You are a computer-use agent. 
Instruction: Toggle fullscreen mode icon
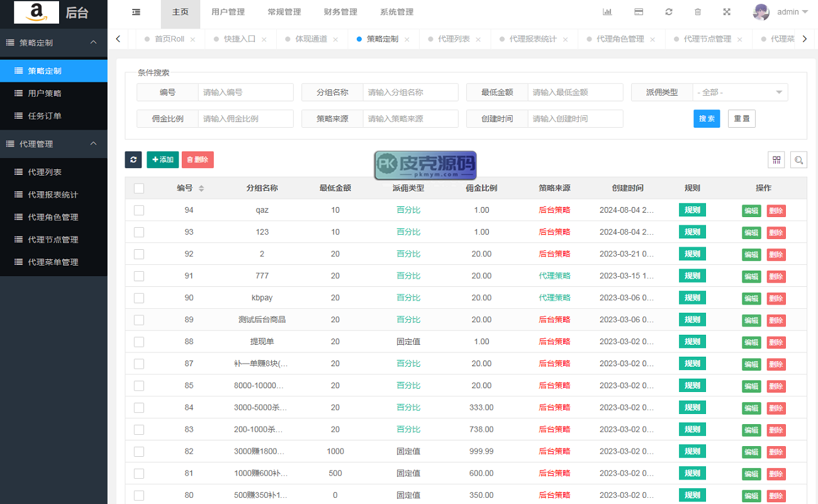click(727, 12)
